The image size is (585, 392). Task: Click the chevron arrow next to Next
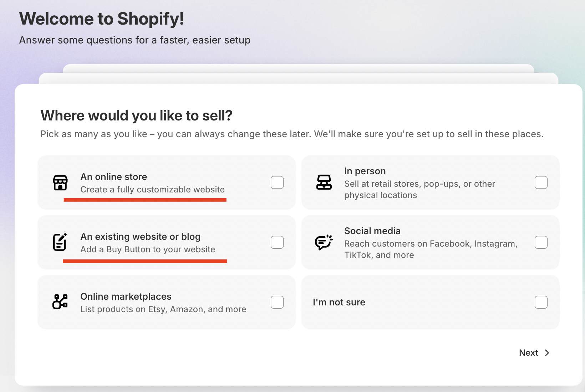(x=547, y=353)
